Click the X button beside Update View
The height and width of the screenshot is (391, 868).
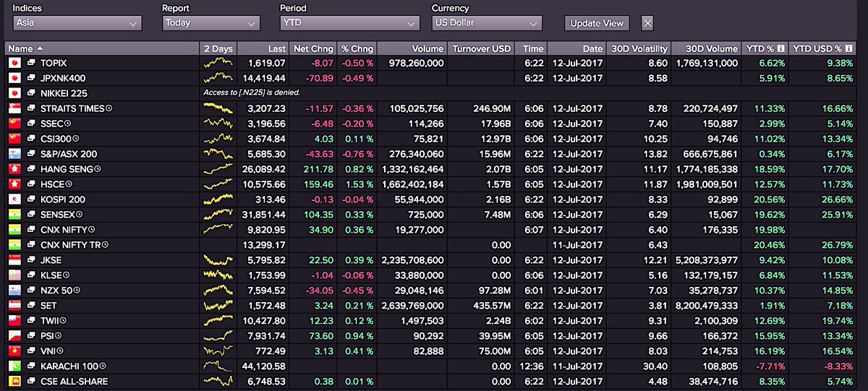tap(647, 23)
